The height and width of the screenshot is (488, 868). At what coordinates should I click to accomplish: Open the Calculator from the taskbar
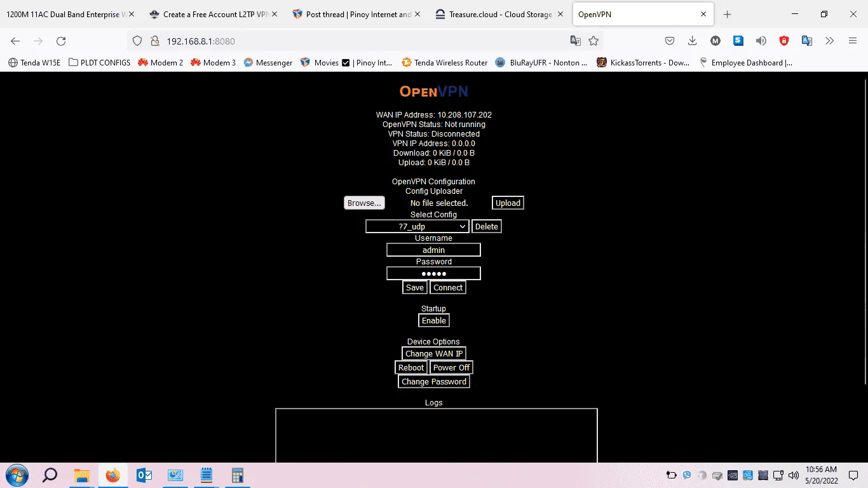click(238, 475)
